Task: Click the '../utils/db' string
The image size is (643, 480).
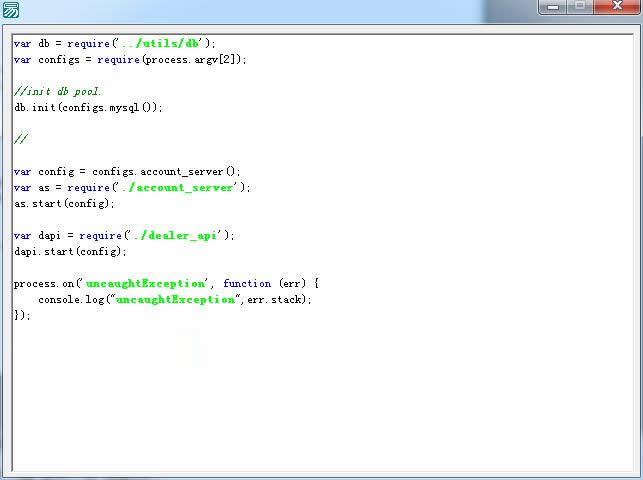Action: (161, 43)
